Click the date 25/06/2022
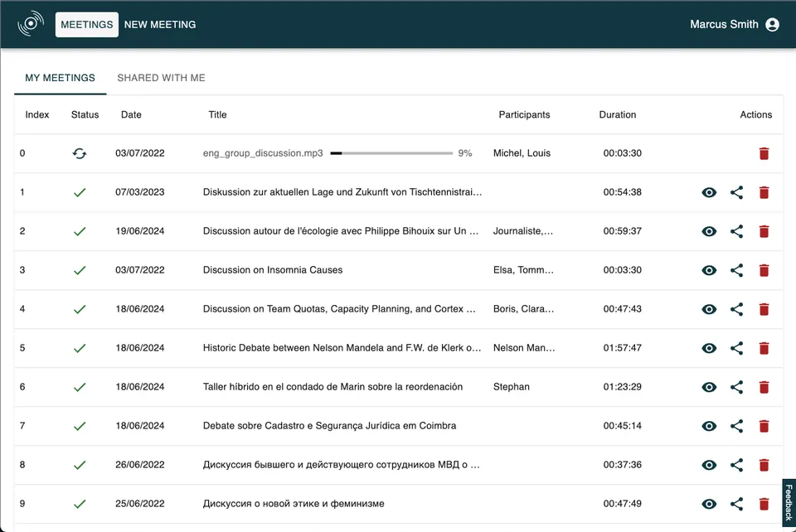This screenshot has width=796, height=532. pyautogui.click(x=139, y=504)
